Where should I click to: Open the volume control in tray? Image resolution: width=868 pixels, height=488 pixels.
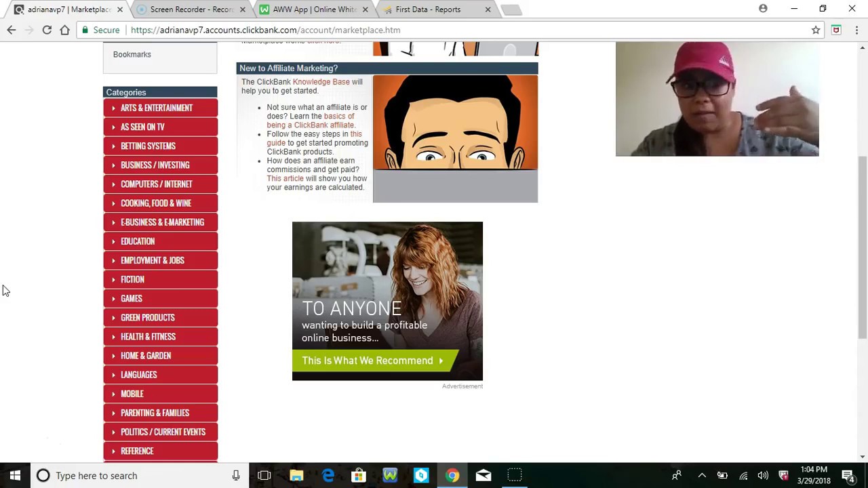click(x=763, y=476)
